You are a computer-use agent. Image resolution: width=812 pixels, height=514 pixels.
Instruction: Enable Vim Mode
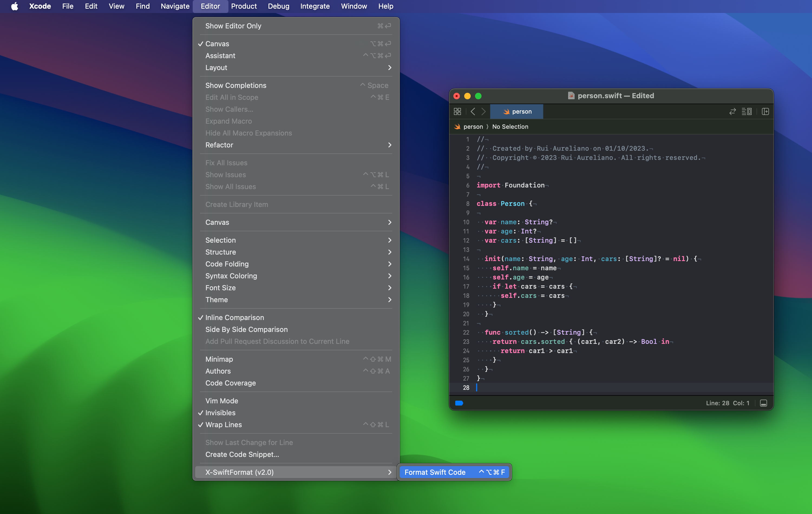pyautogui.click(x=296, y=401)
